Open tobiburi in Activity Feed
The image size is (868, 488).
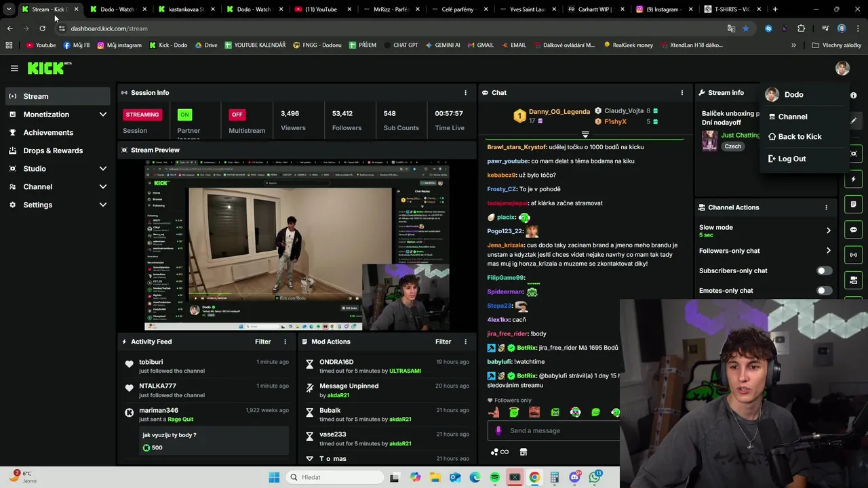151,362
